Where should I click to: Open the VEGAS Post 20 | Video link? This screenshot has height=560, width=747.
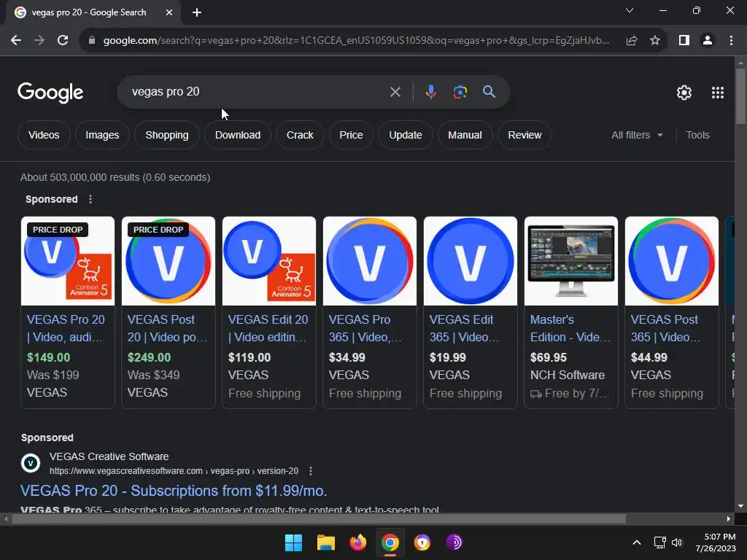point(167,328)
